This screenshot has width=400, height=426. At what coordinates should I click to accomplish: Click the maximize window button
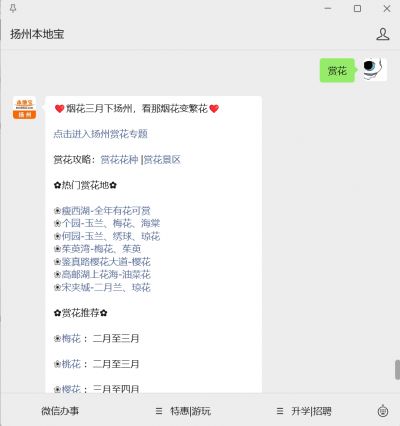click(x=357, y=9)
